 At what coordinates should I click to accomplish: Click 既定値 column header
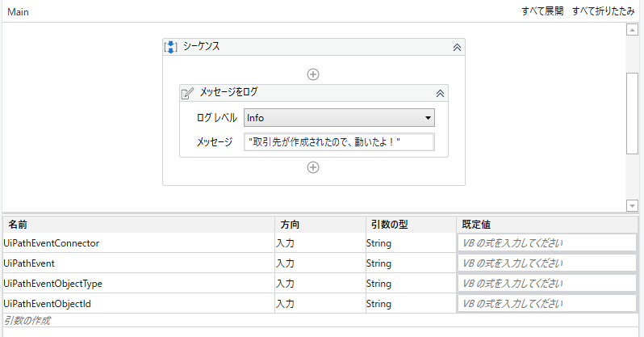(547, 224)
